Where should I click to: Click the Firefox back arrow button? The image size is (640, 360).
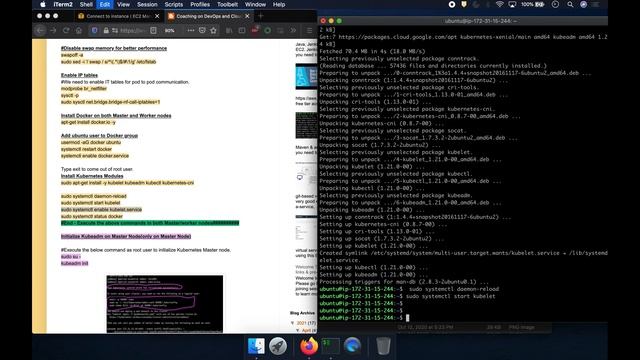click(x=40, y=30)
